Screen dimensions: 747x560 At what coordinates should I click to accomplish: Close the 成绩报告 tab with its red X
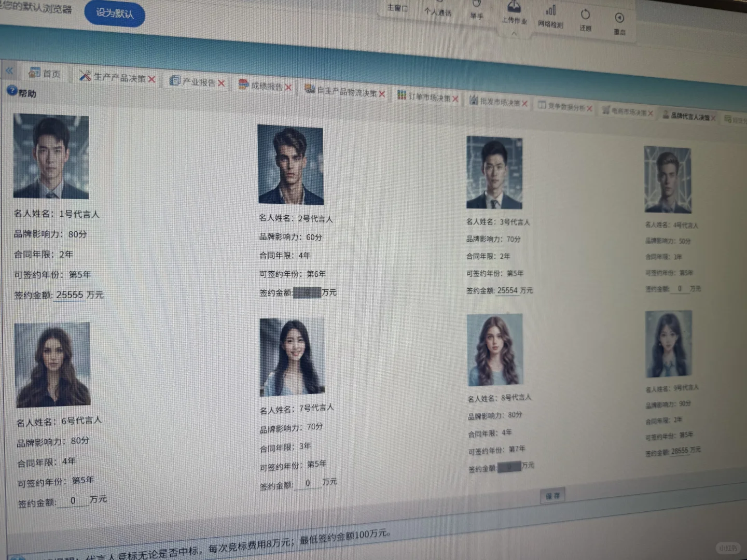tap(288, 87)
